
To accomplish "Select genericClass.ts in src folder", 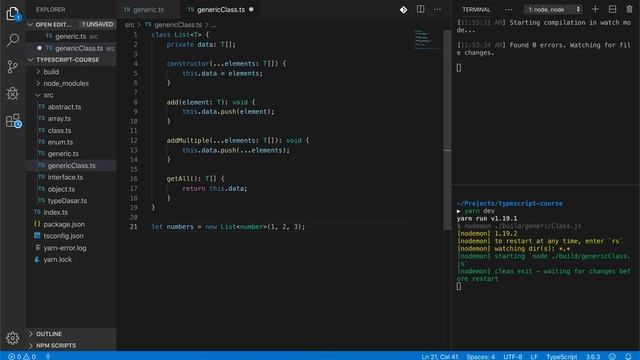I will pyautogui.click(x=71, y=166).
